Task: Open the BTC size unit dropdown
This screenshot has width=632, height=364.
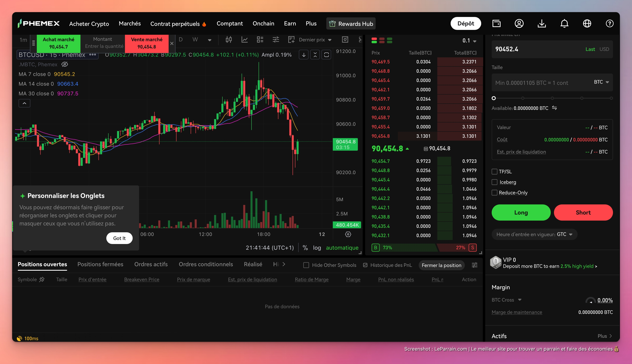Action: click(x=601, y=82)
